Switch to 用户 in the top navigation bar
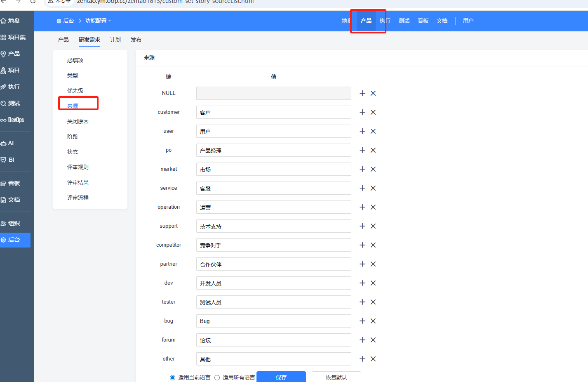 coord(468,21)
